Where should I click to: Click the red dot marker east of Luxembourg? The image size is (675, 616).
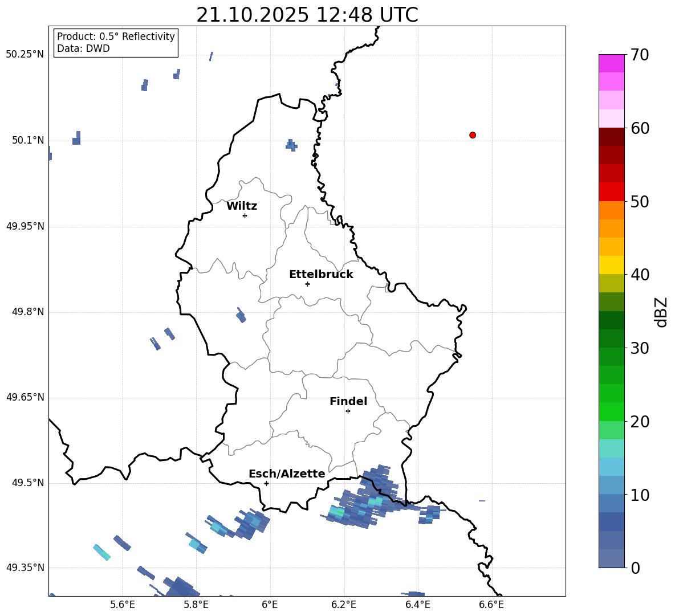473,135
